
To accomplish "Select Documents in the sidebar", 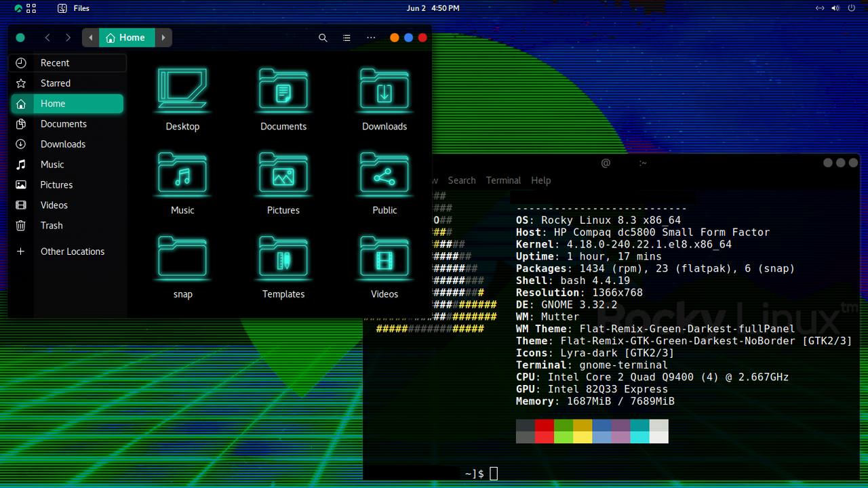I will (x=68, y=124).
